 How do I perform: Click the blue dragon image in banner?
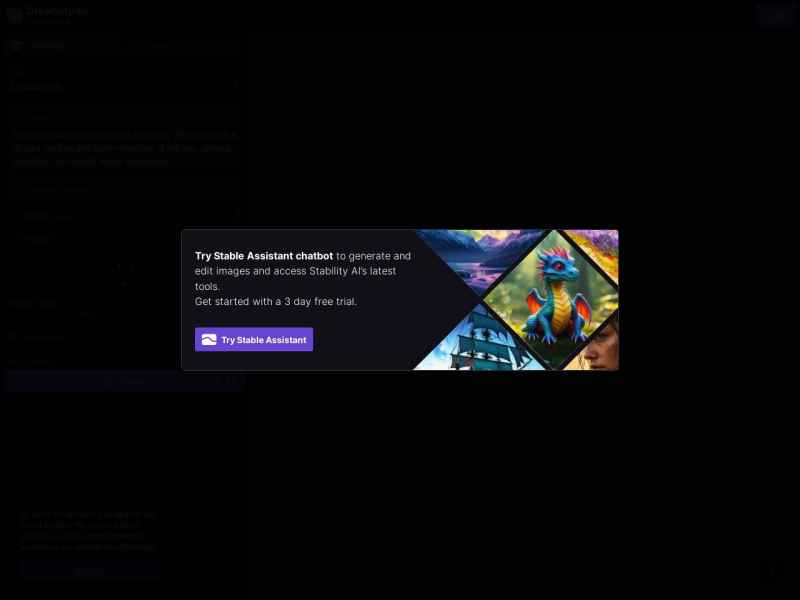(x=551, y=298)
